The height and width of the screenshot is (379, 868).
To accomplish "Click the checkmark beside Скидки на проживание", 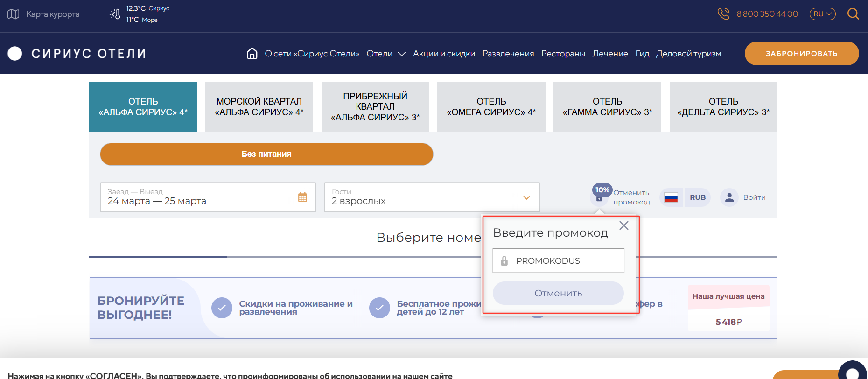I will [x=222, y=308].
